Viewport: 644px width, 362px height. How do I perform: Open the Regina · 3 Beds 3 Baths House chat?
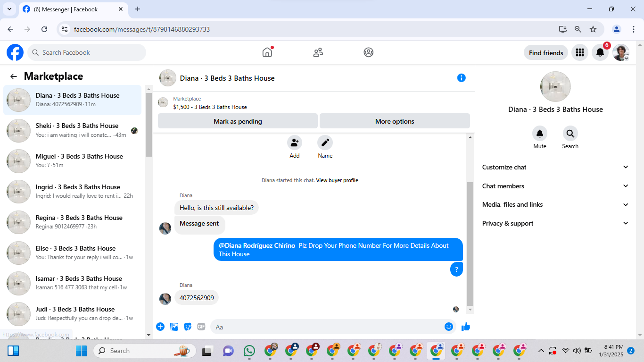73,222
